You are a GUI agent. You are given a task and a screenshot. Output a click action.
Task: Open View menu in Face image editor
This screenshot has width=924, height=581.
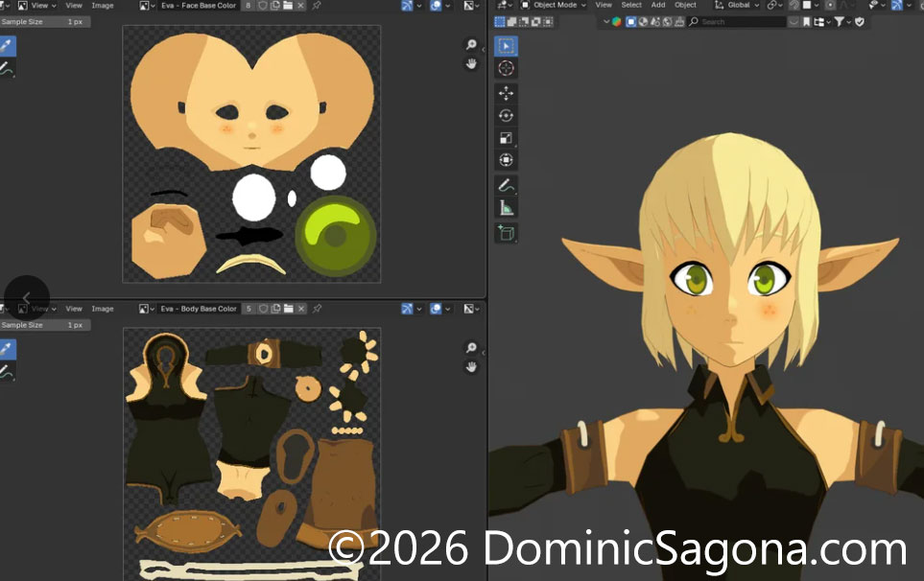74,6
